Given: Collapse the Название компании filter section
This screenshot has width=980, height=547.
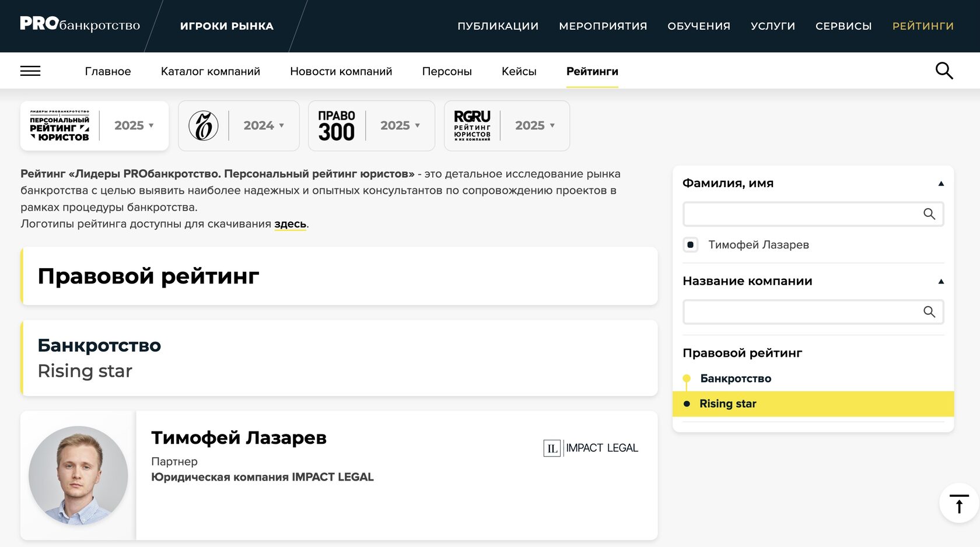Looking at the screenshot, I should [941, 282].
